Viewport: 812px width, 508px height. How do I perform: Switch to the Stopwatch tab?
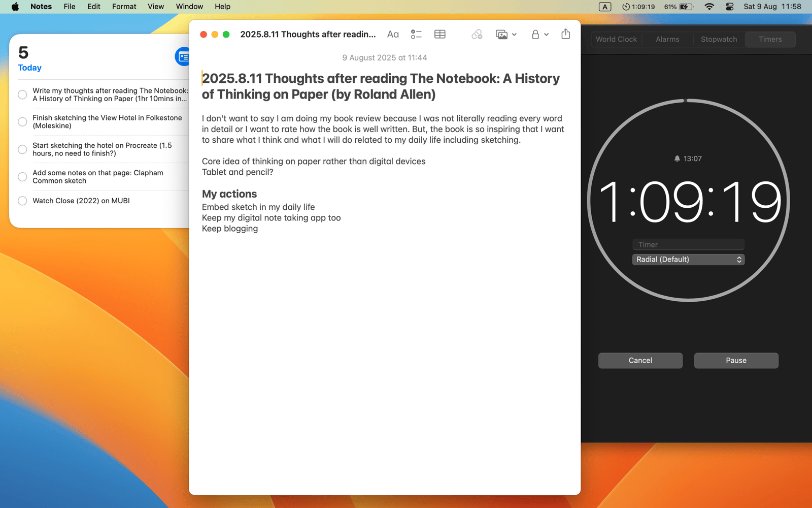(719, 39)
